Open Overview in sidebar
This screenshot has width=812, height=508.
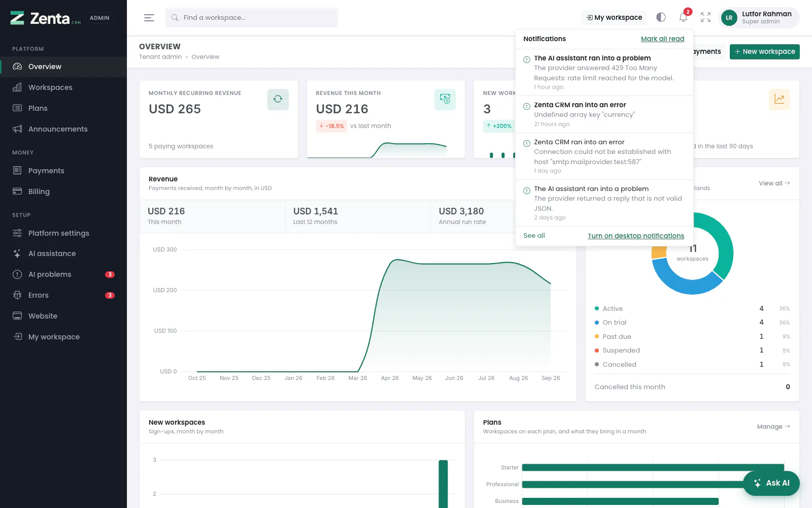[x=63, y=67]
